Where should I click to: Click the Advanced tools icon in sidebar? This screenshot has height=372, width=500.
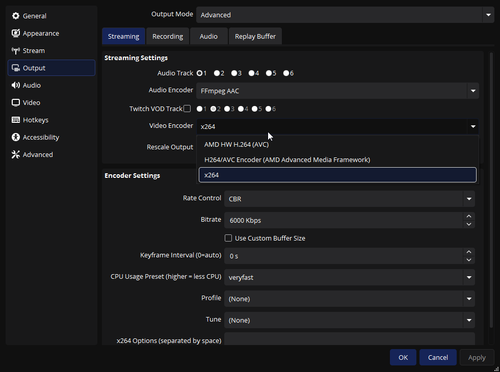click(16, 154)
